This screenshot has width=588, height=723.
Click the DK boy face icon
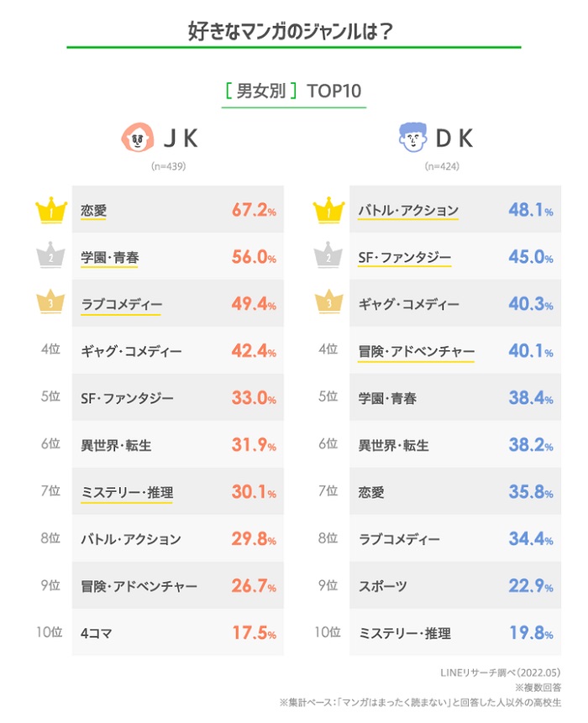[412, 137]
